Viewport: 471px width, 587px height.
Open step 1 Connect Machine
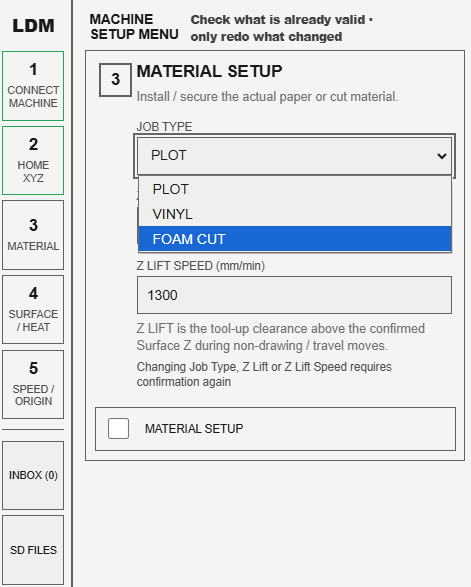pyautogui.click(x=33, y=86)
